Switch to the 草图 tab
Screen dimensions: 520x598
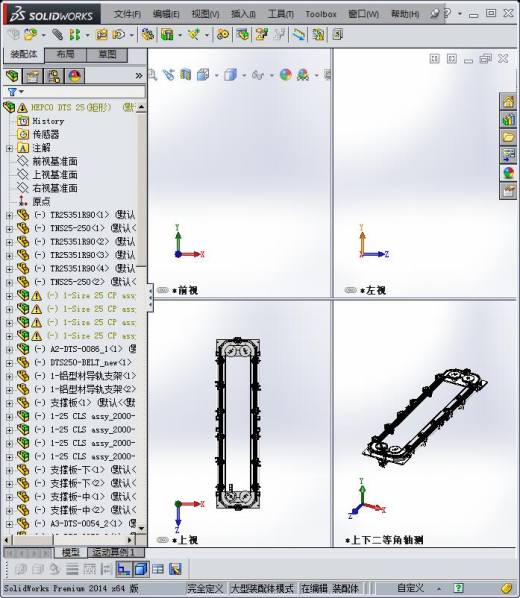(x=107, y=55)
